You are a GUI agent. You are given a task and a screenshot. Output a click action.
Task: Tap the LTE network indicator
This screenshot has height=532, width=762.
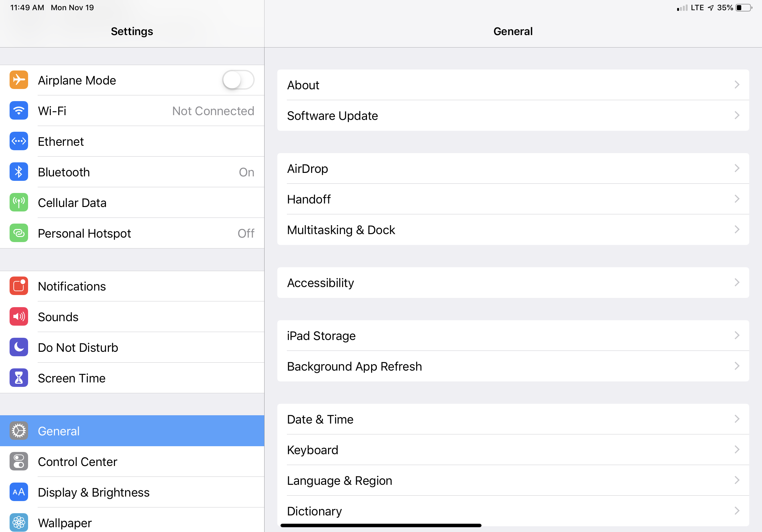pos(697,8)
